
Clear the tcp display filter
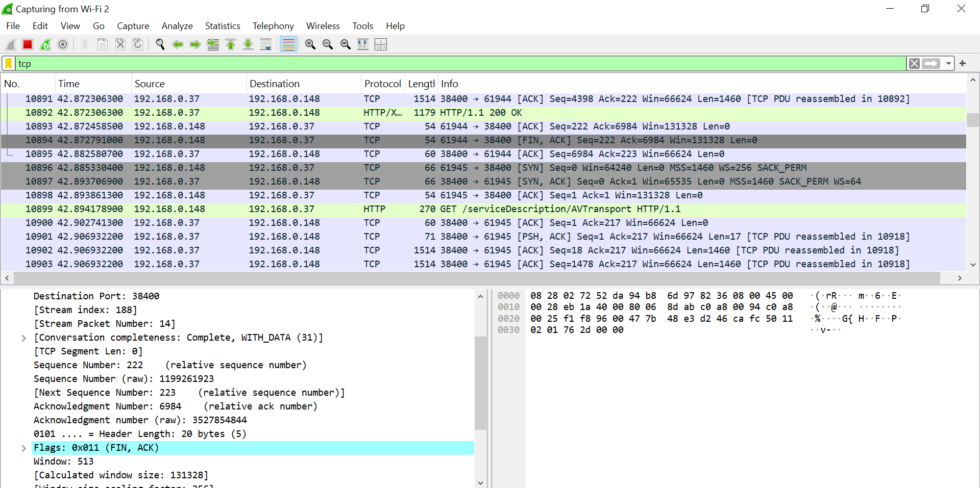tap(914, 64)
